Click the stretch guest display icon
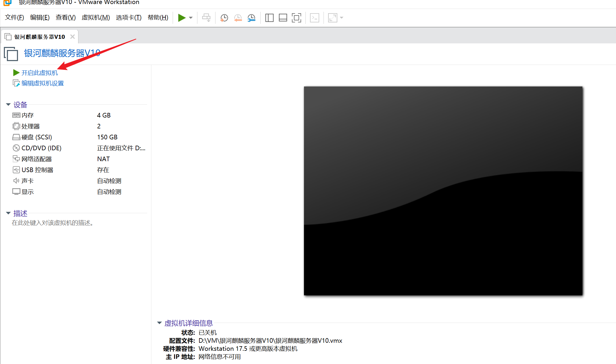 click(x=332, y=18)
